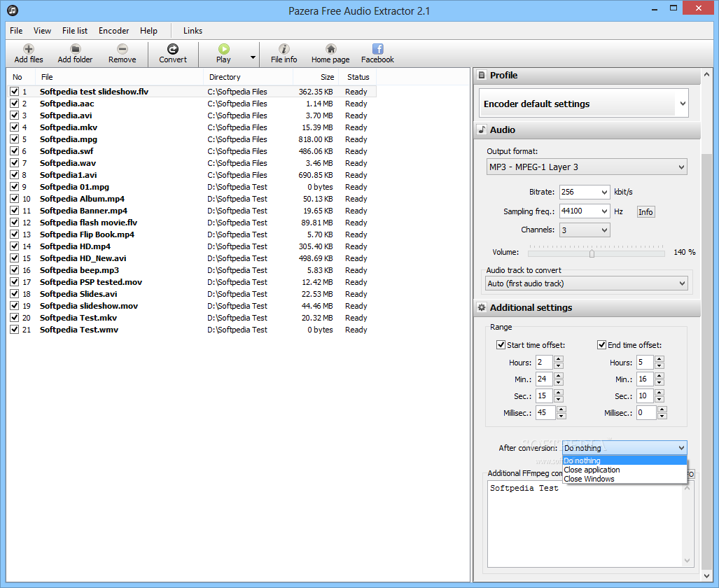Click the Pazera app icon in title bar
The image size is (719, 588).
[x=13, y=10]
